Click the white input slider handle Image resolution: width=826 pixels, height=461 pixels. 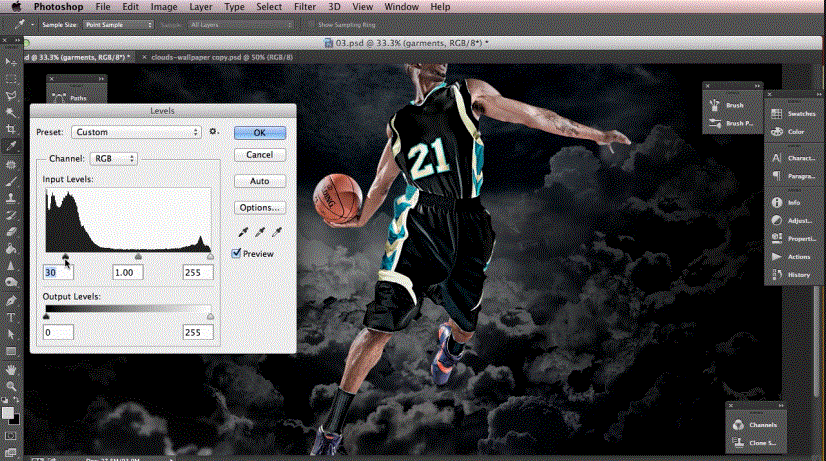pyautogui.click(x=210, y=257)
